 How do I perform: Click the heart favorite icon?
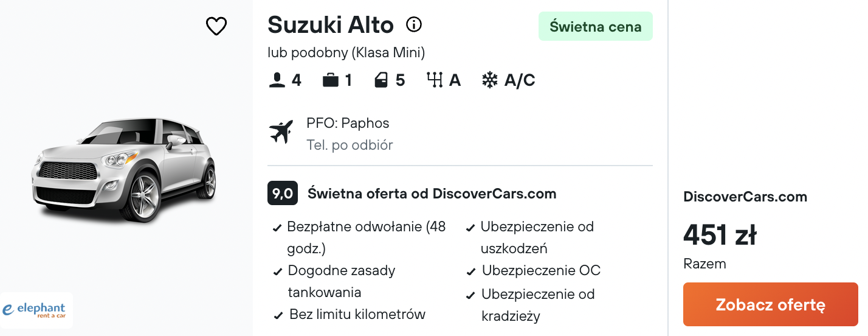pyautogui.click(x=216, y=26)
